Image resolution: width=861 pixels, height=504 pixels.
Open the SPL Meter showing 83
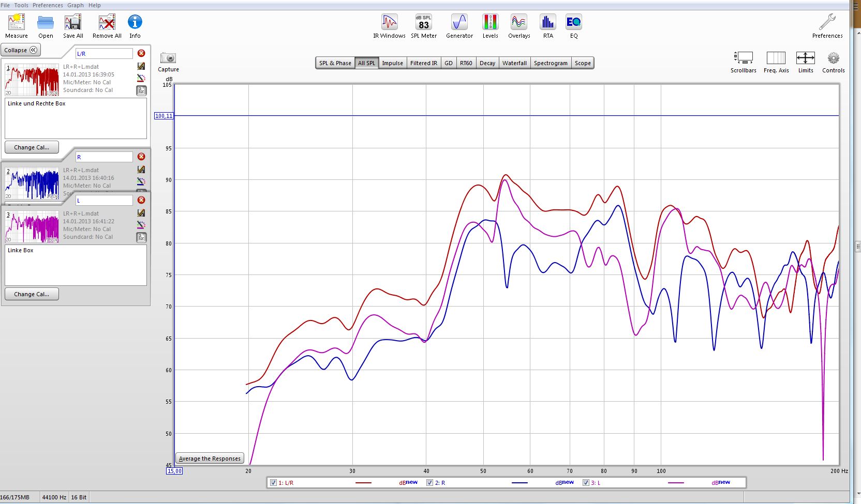click(x=424, y=22)
